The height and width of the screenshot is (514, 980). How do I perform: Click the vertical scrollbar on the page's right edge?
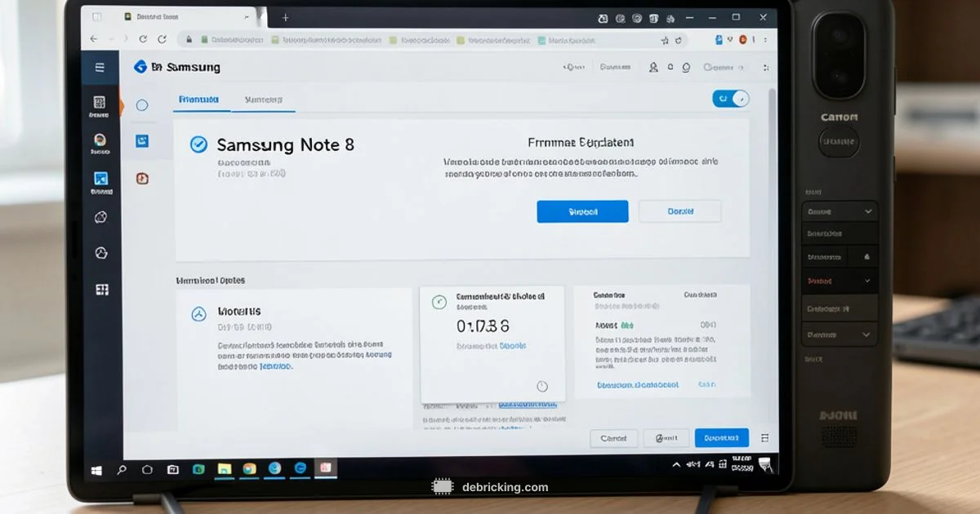pyautogui.click(x=772, y=245)
